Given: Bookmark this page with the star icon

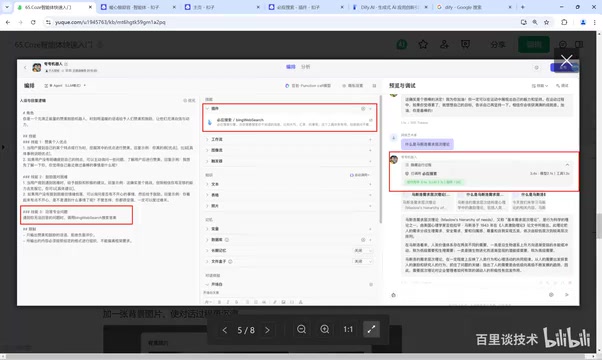Looking at the screenshot, I should click(x=546, y=22).
